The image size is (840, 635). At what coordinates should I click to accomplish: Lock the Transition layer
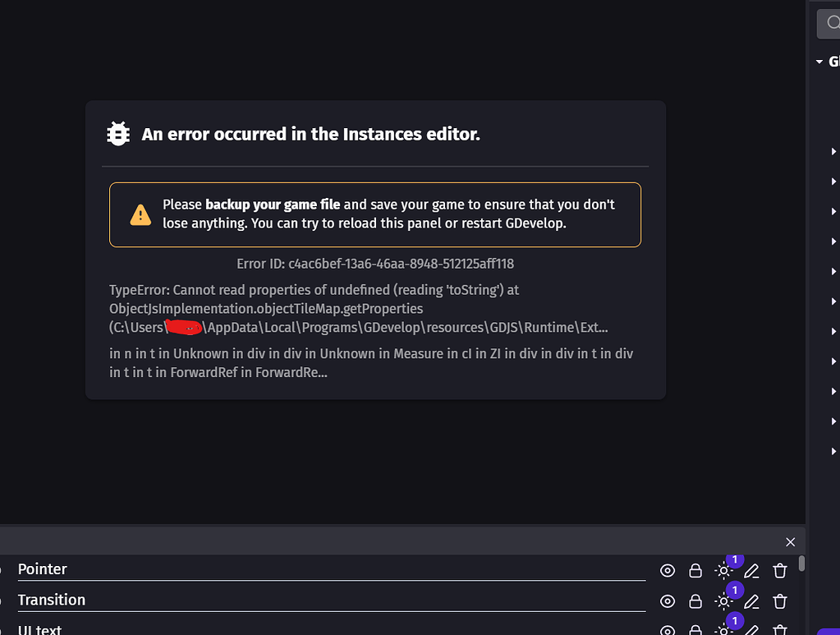pos(695,601)
